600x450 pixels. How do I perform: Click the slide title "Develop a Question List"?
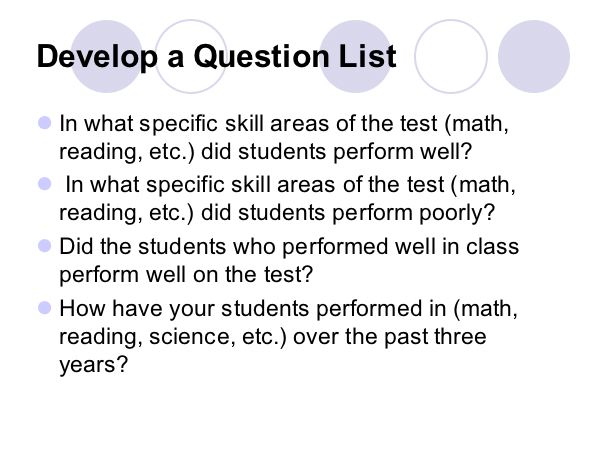point(216,56)
